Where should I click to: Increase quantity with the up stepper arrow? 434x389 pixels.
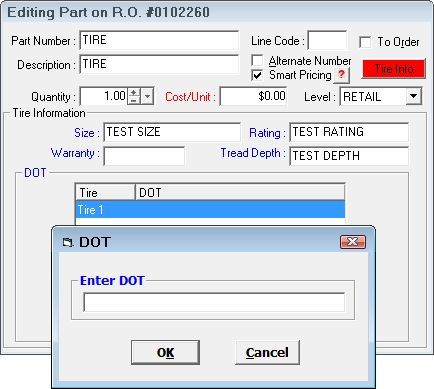(x=134, y=93)
